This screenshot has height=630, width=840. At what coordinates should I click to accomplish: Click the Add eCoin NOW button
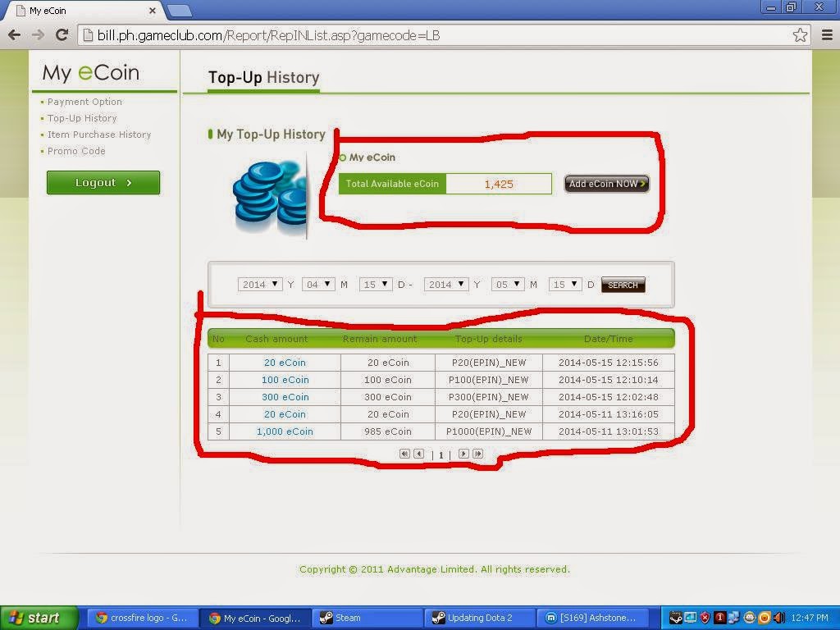pos(606,184)
